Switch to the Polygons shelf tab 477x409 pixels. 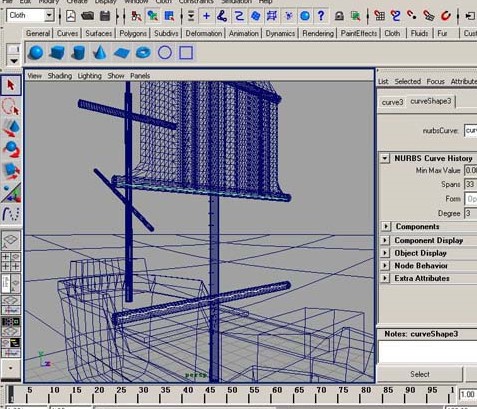(x=133, y=33)
